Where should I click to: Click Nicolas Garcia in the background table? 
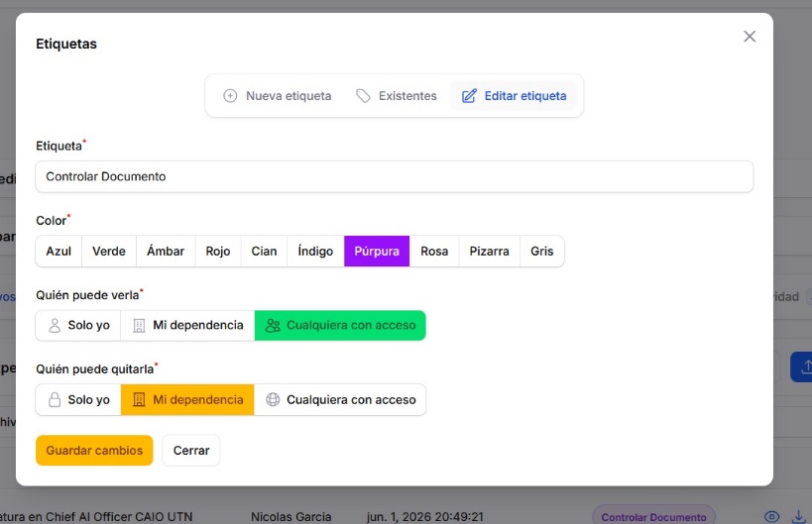tap(291, 517)
